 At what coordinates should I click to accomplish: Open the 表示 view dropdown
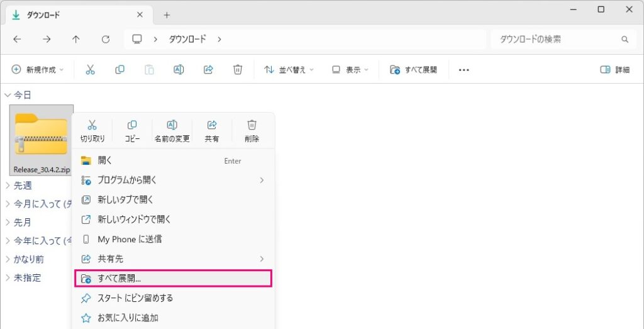(x=350, y=70)
